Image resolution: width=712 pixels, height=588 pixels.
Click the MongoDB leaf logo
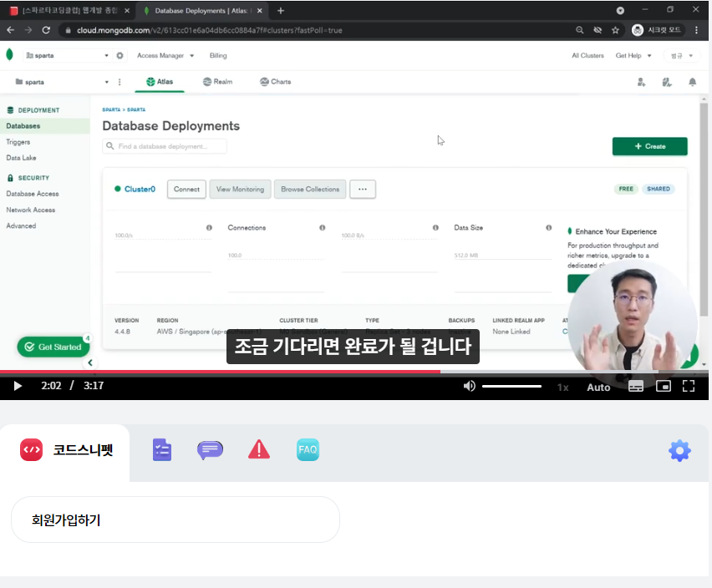point(9,55)
